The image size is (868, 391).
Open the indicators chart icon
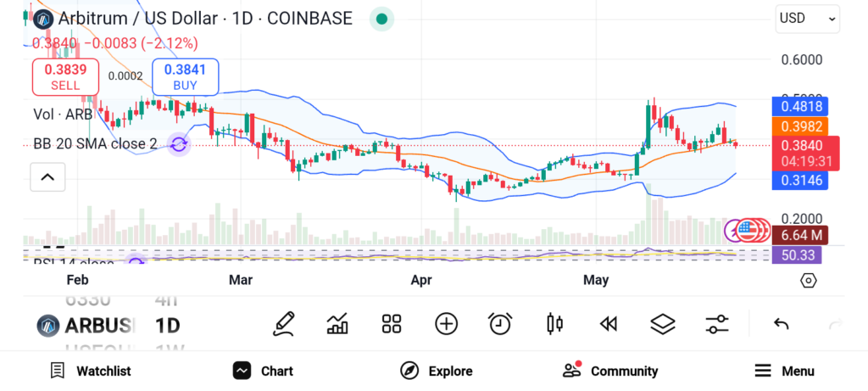pyautogui.click(x=337, y=324)
